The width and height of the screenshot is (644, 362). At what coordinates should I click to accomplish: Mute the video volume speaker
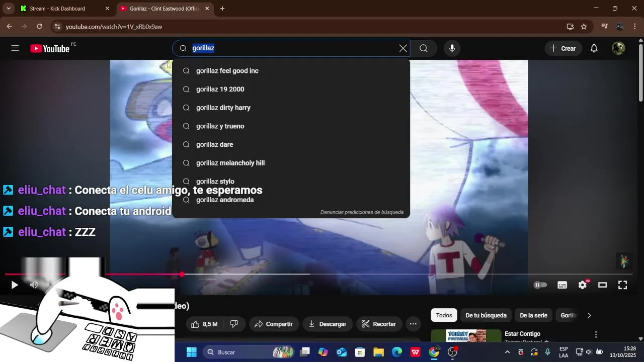tap(34, 285)
